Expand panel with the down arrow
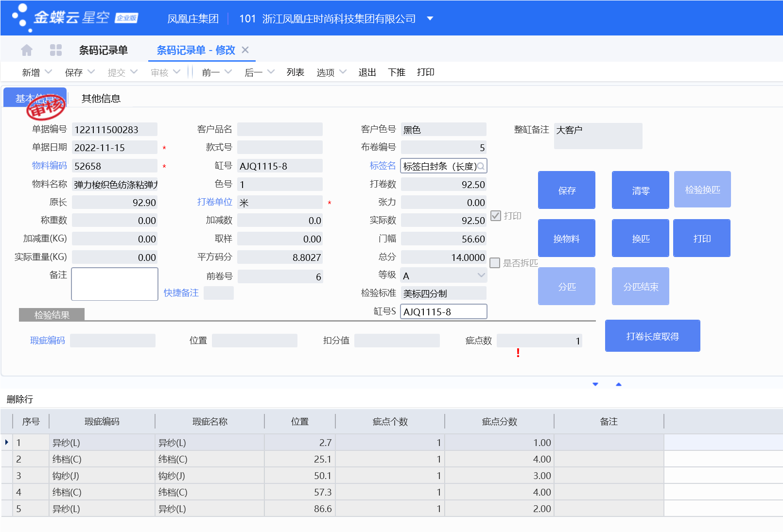Viewport: 783px width, 532px height. [x=595, y=384]
